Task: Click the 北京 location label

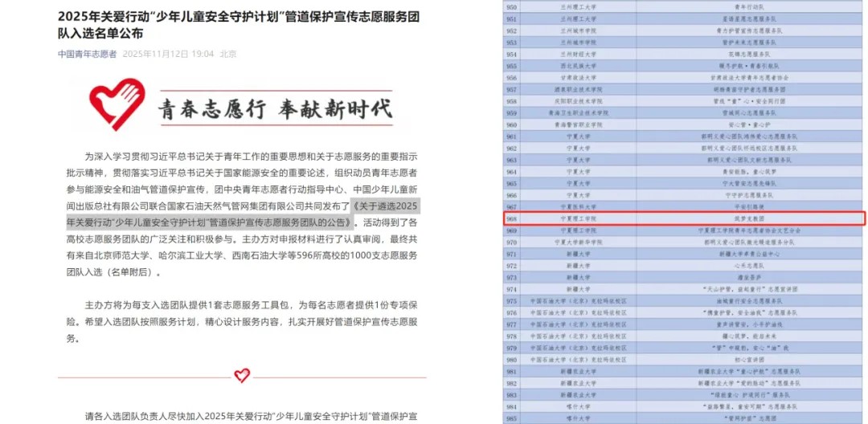Action: pos(228,54)
